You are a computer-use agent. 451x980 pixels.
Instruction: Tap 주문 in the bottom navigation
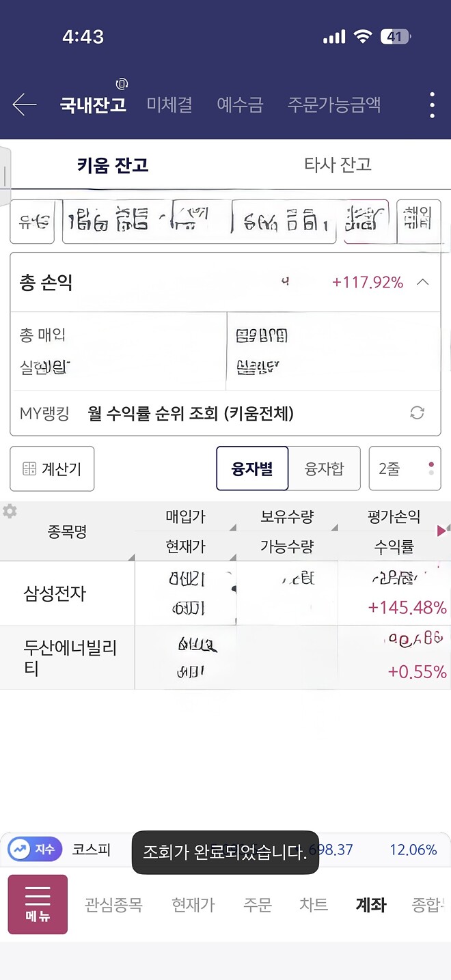(258, 904)
